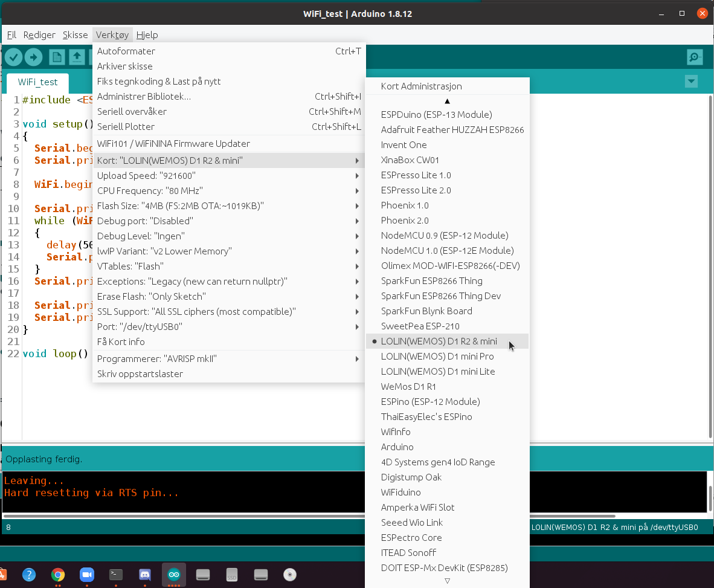
Task: Choose Arkiver skisse menu entry
Action: pyautogui.click(x=228, y=66)
